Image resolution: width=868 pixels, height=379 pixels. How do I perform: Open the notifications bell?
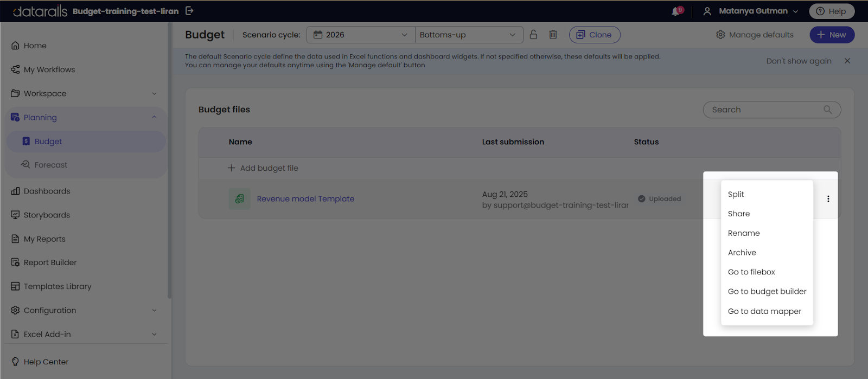(x=676, y=11)
